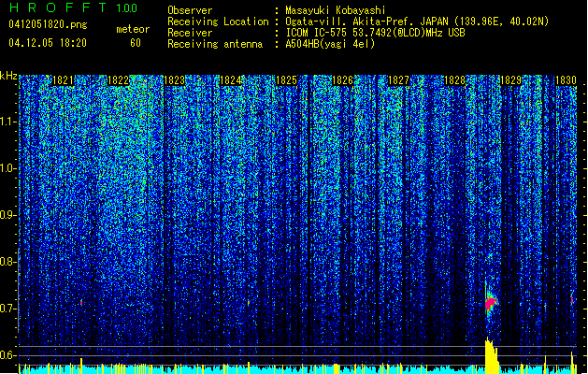Click the 1823 time marker
Viewport: 588px width, 374px height.
[175, 80]
